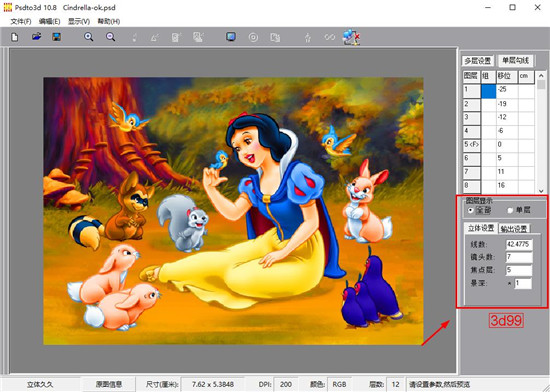
Task: Click the -25 shift value cell
Action: (x=507, y=90)
